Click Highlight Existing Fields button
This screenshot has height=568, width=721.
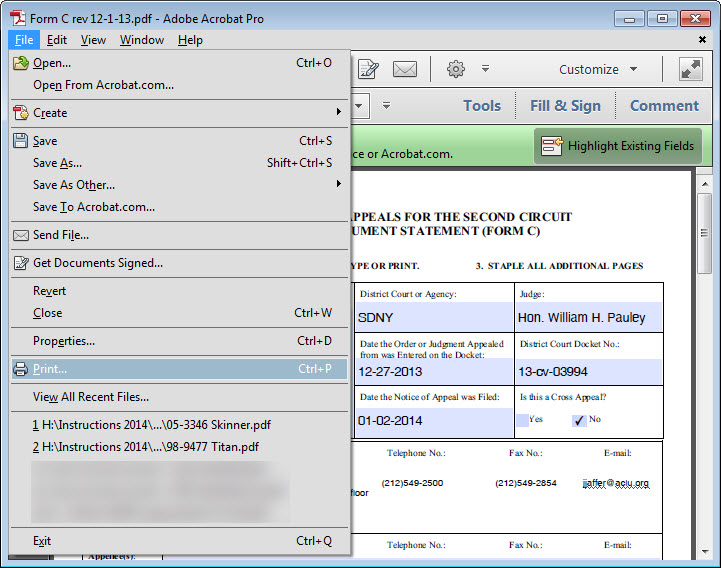point(618,146)
